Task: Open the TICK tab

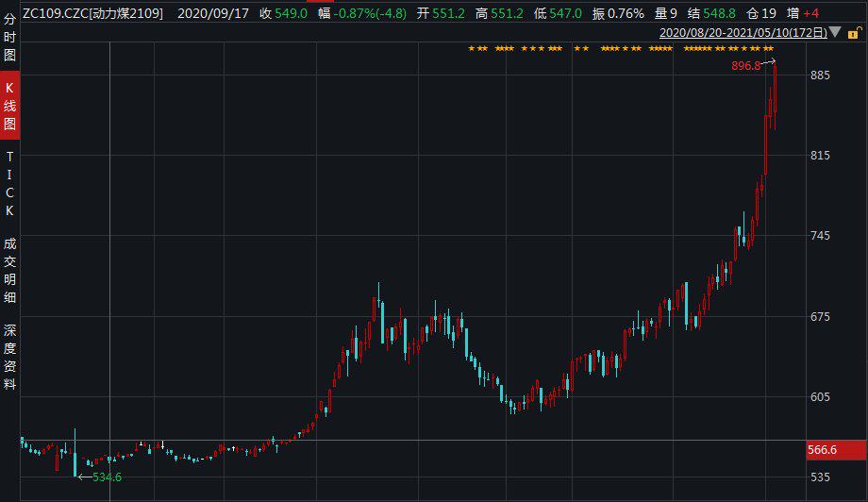Action: pos(9,184)
